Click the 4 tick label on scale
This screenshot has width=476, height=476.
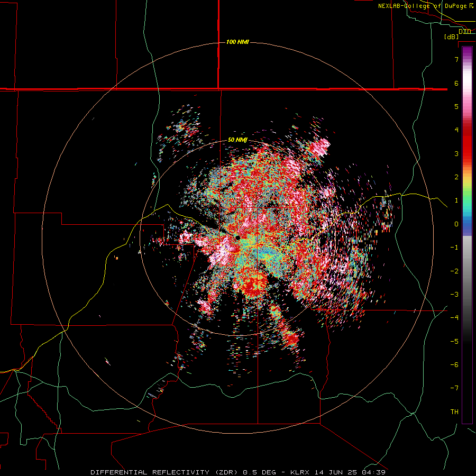(456, 130)
